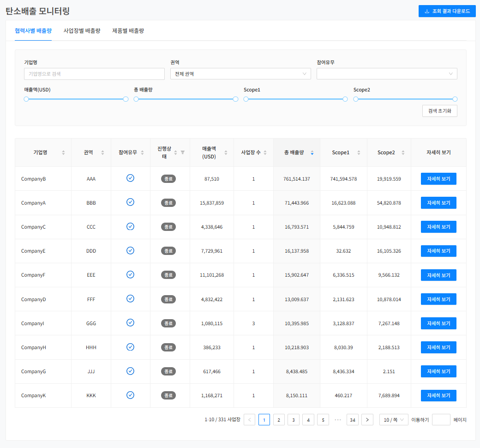Click the 참여유무 check icon for CompanyK
The image size is (480, 448).
(x=130, y=395)
